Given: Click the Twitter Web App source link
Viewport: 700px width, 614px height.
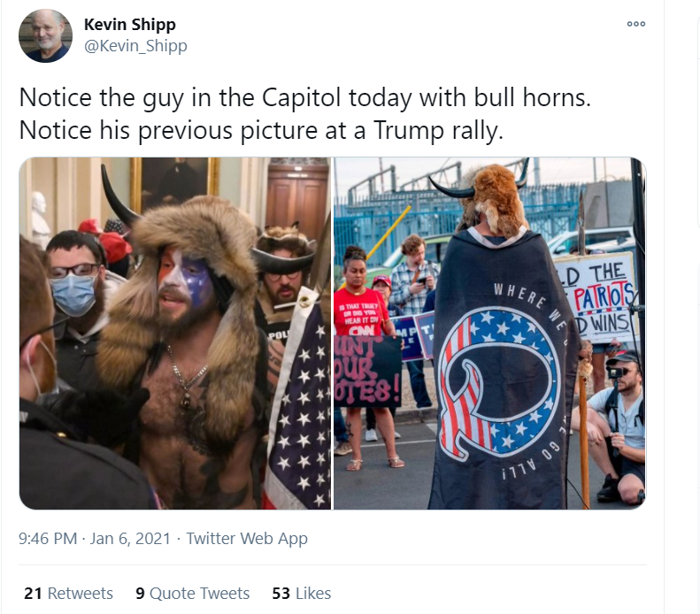Looking at the screenshot, I should click(247, 539).
